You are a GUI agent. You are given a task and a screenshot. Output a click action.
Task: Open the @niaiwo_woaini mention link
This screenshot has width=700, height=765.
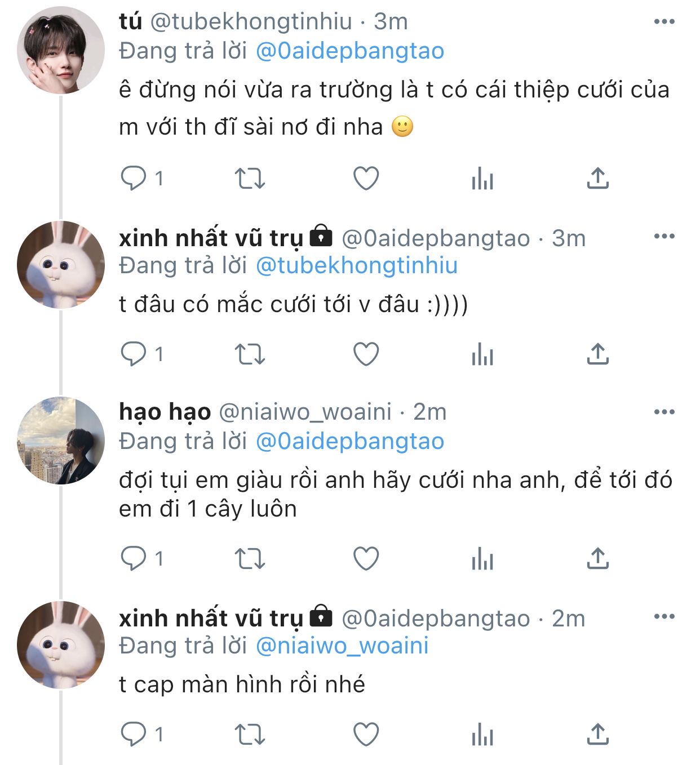342,646
